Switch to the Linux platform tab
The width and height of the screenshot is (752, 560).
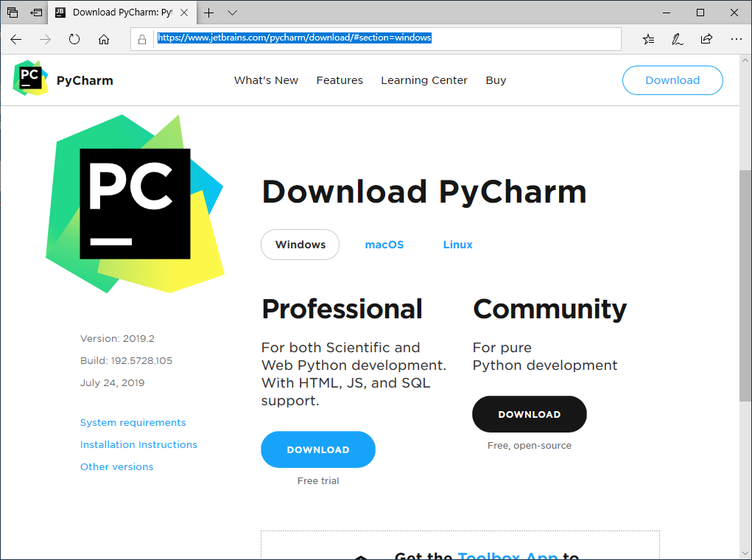click(457, 245)
